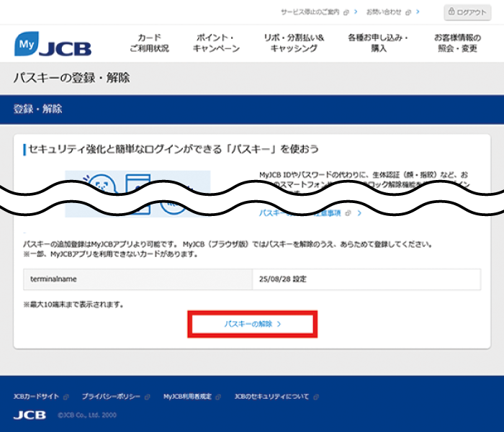Click the external-link icon beside サービス停止のご案内
The image size is (504, 432).
point(346,12)
